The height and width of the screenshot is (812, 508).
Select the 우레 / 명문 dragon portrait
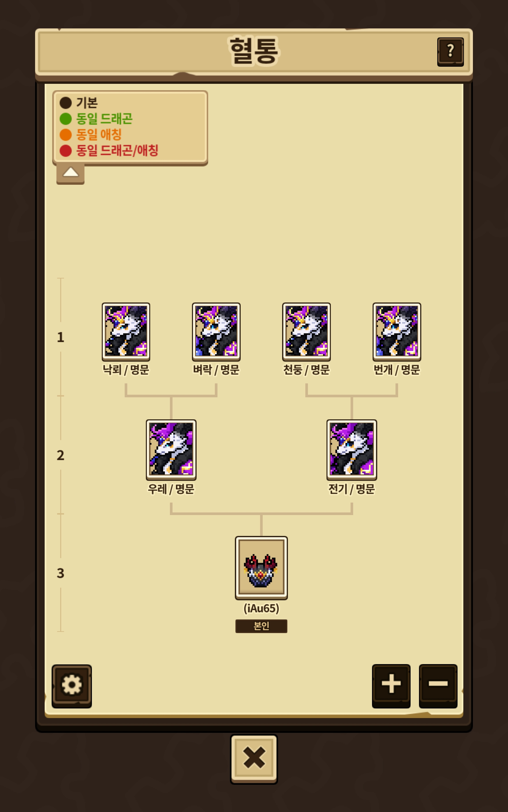(x=171, y=449)
